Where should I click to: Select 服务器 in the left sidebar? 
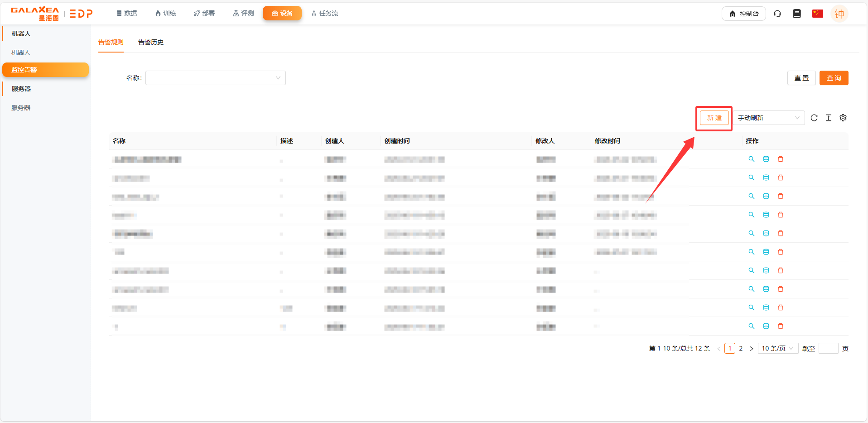(21, 108)
